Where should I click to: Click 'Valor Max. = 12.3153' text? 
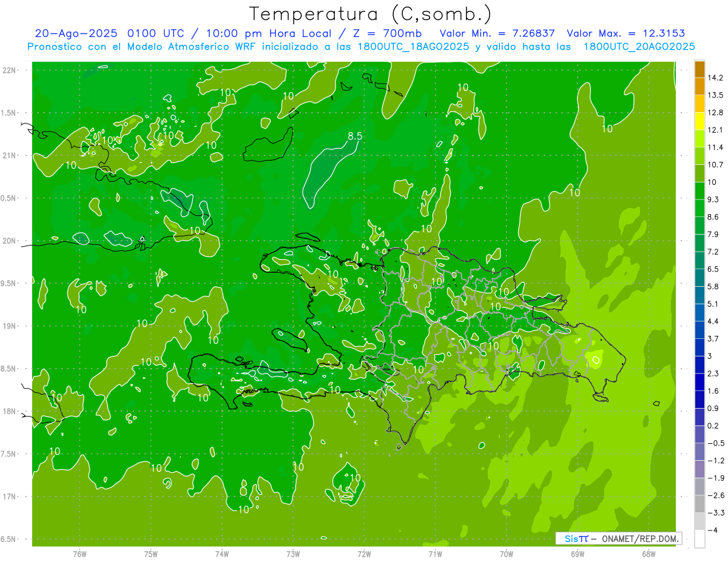point(625,33)
